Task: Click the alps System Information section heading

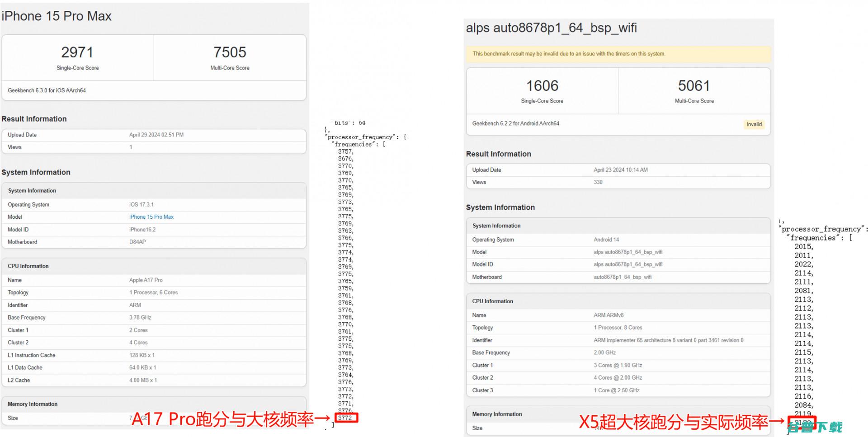Action: click(500, 207)
